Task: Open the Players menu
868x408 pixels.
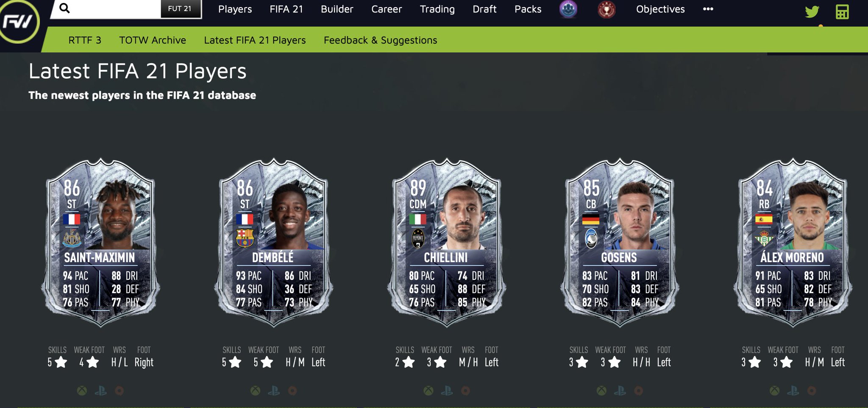Action: click(235, 9)
